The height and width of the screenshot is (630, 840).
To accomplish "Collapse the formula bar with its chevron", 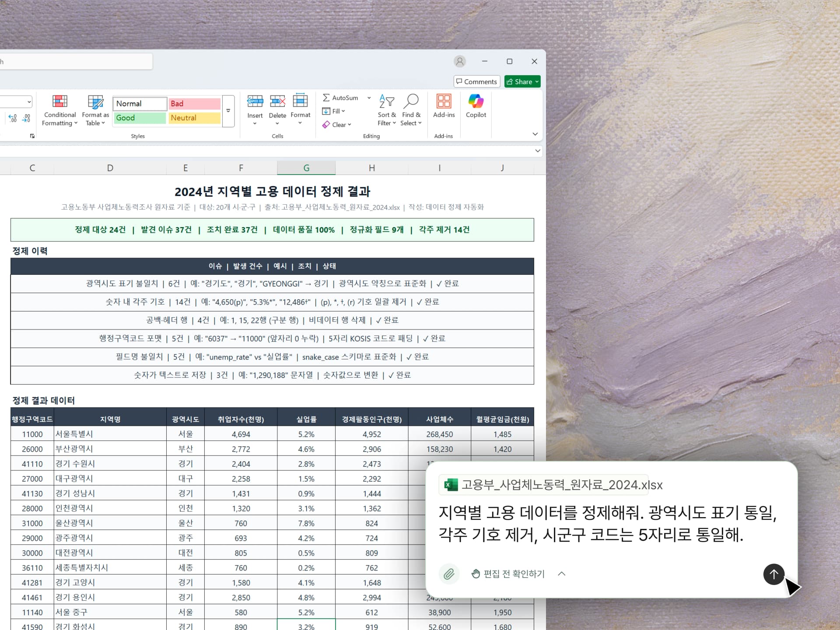I will (537, 151).
